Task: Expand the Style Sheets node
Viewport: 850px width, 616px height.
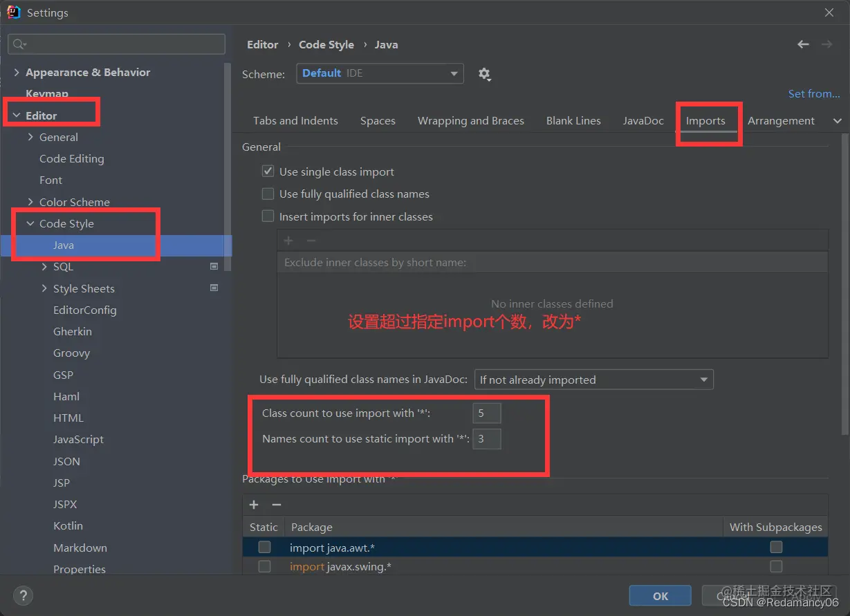Action: 44,288
